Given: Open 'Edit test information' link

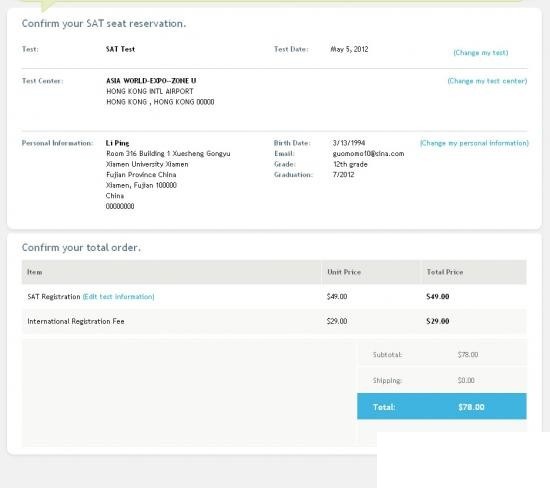Looking at the screenshot, I should pos(119,297).
